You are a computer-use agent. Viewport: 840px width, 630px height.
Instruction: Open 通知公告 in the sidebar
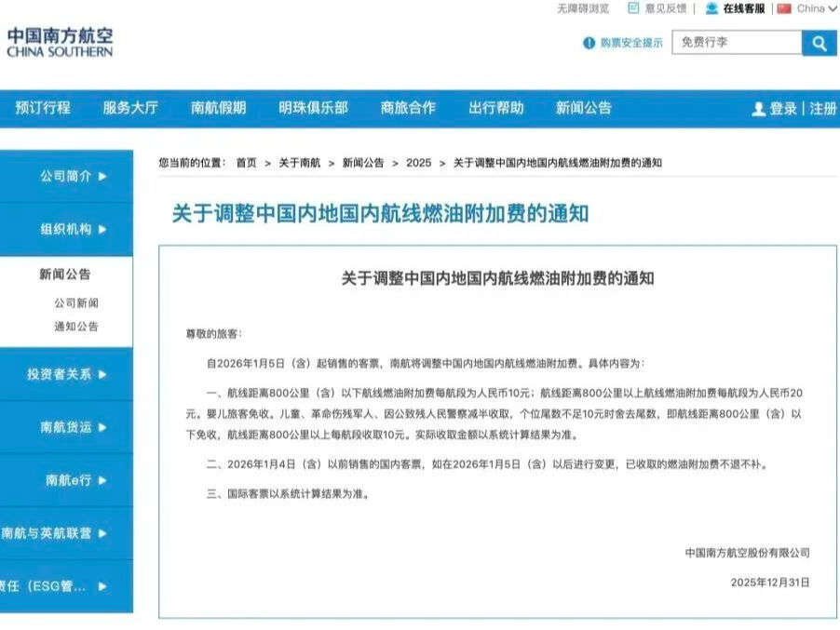click(x=75, y=327)
